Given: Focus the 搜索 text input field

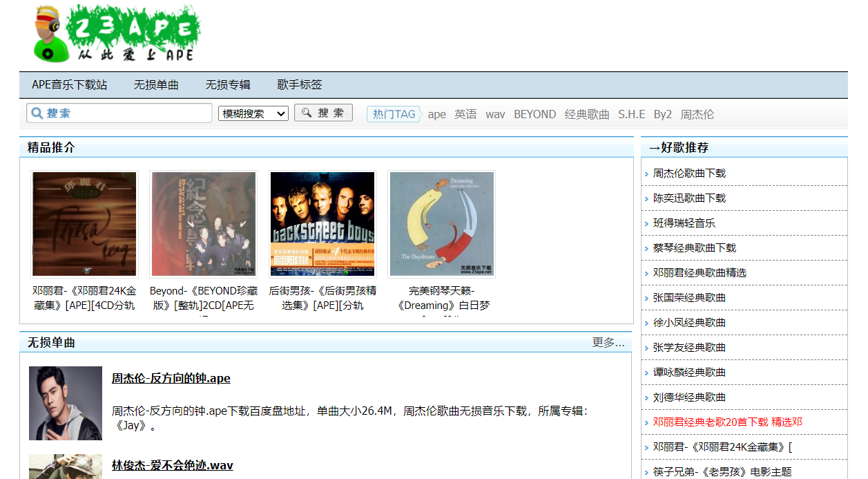Looking at the screenshot, I should pos(119,113).
